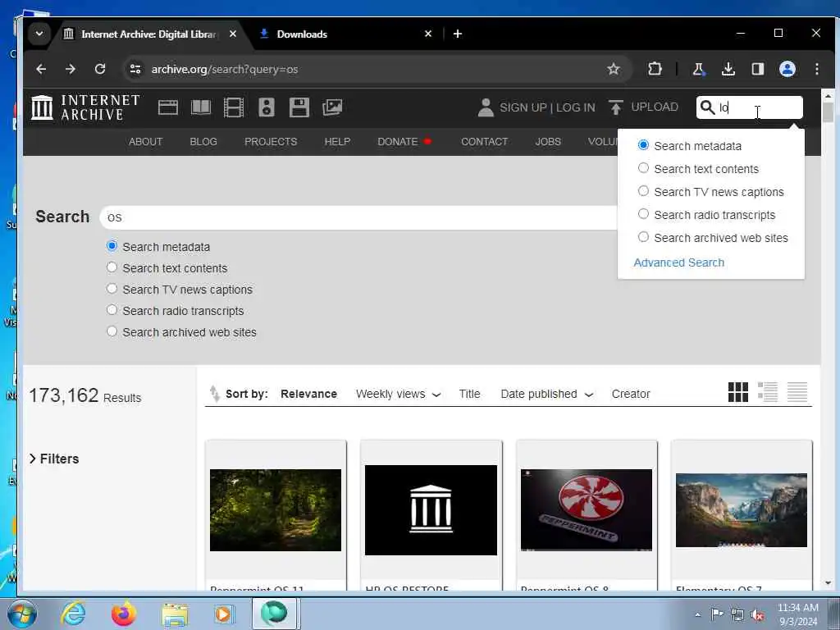Open the PROJECTS menu item
This screenshot has width=840, height=630.
point(271,141)
